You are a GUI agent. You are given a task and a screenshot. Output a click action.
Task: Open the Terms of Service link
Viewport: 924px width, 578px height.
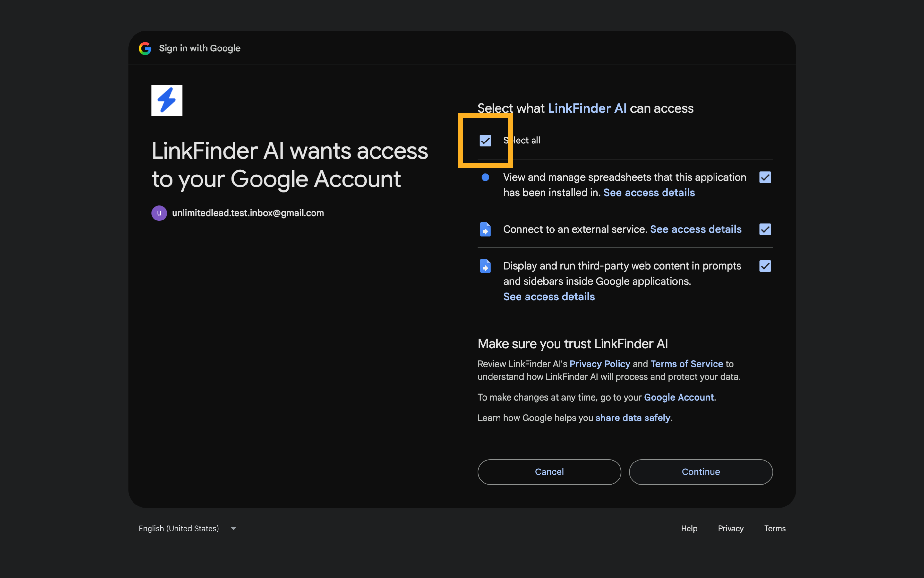coord(686,364)
